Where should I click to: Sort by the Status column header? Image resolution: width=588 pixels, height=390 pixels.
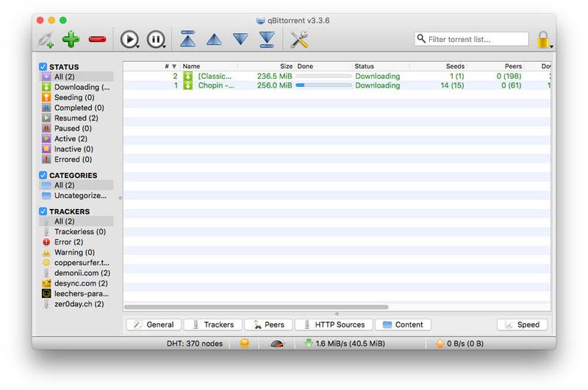click(x=381, y=66)
